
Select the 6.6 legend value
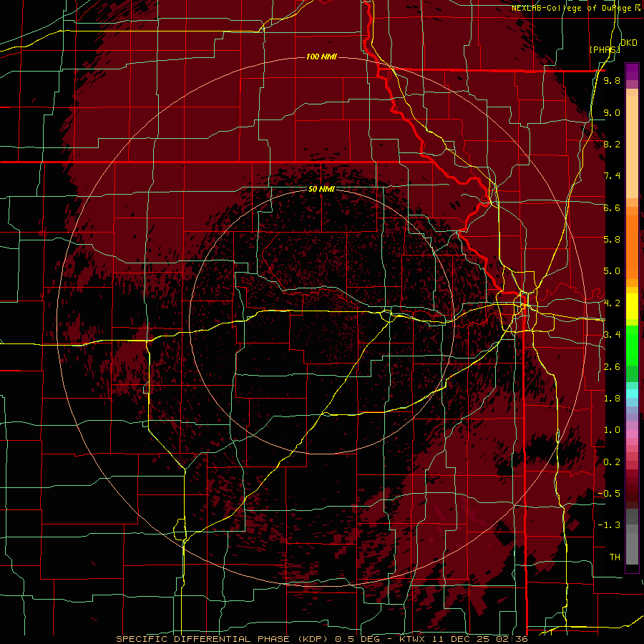[x=612, y=208]
